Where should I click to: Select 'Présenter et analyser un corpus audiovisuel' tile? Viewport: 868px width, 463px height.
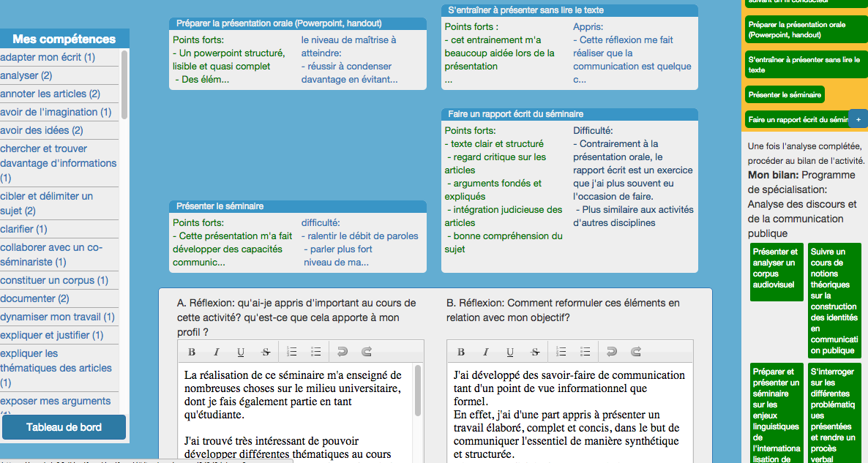(x=776, y=268)
